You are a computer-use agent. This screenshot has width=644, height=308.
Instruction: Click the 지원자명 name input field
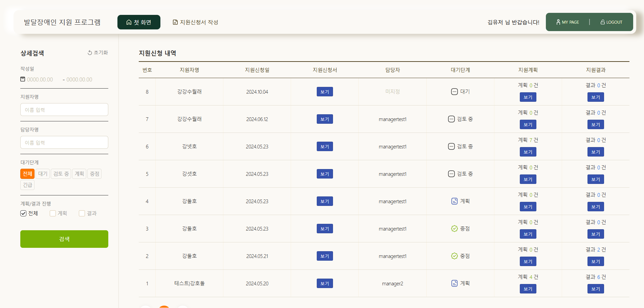pos(64,110)
